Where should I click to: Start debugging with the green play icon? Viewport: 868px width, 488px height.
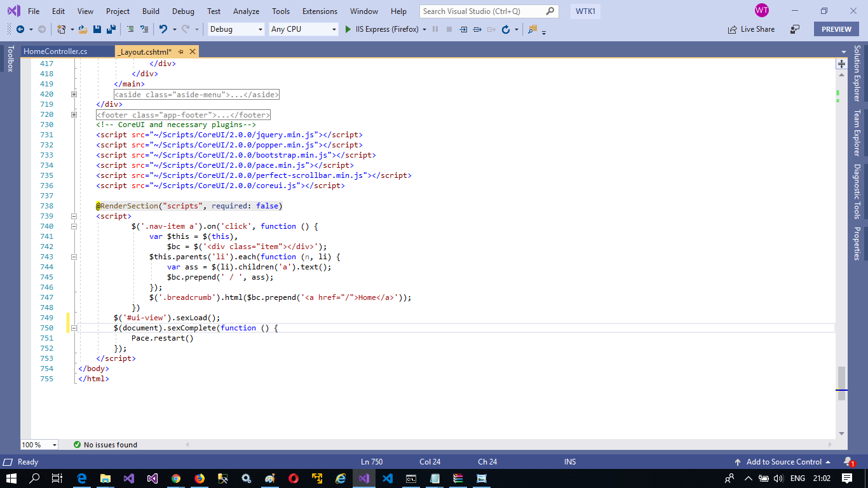tap(348, 29)
